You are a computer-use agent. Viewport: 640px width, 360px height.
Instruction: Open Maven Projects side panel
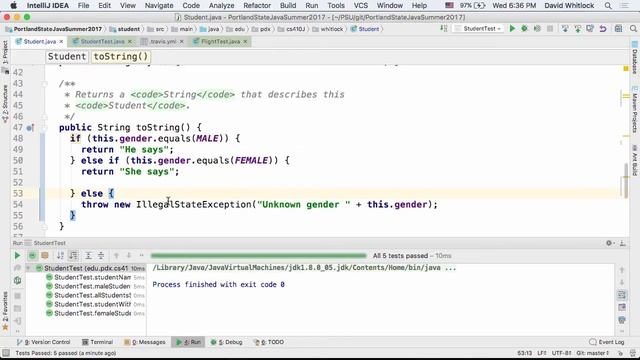[635, 110]
